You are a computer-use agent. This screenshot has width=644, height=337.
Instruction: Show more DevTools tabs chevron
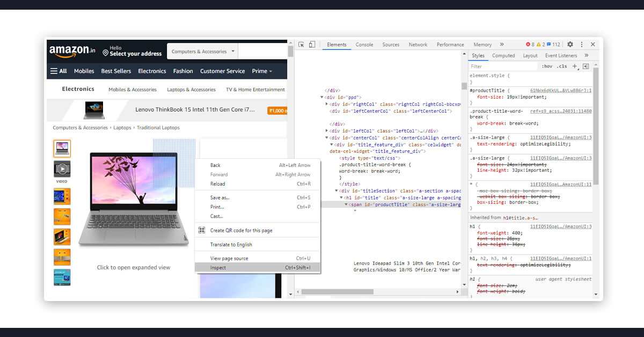click(x=502, y=45)
